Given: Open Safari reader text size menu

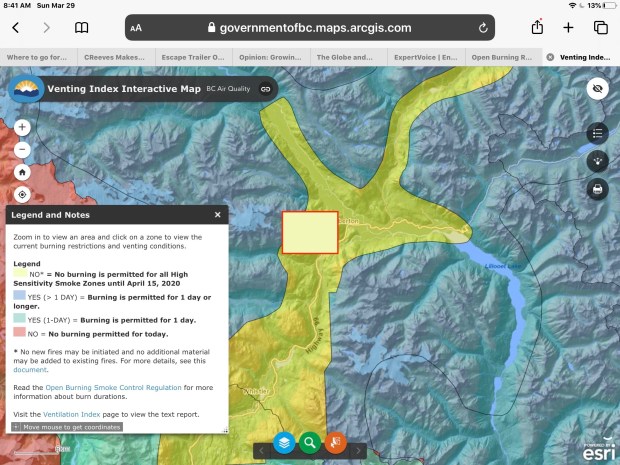Looking at the screenshot, I should point(136,28).
